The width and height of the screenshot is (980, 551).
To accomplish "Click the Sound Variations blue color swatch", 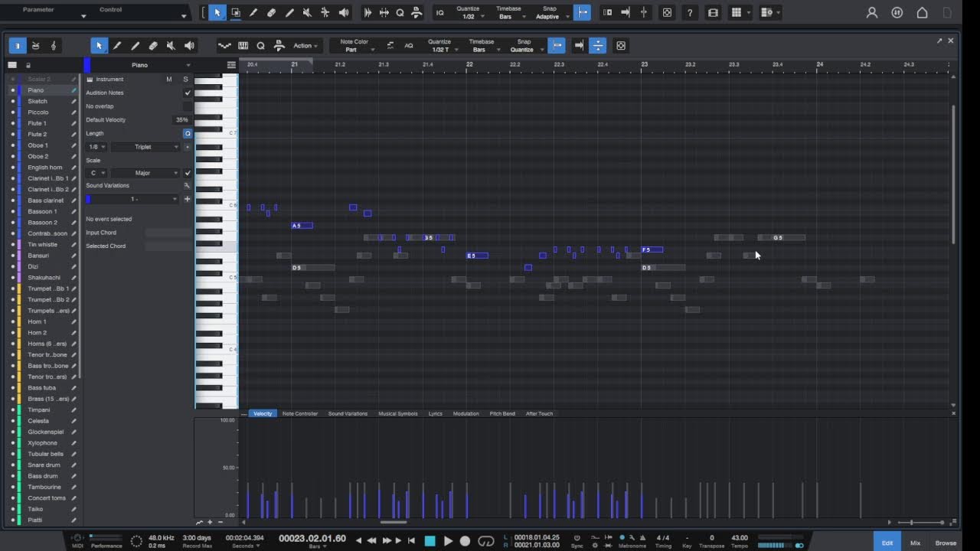I will (x=88, y=199).
